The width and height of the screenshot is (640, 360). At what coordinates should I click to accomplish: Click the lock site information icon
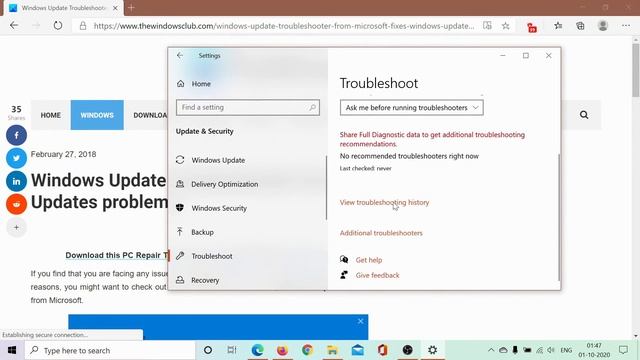pyautogui.click(x=83, y=26)
